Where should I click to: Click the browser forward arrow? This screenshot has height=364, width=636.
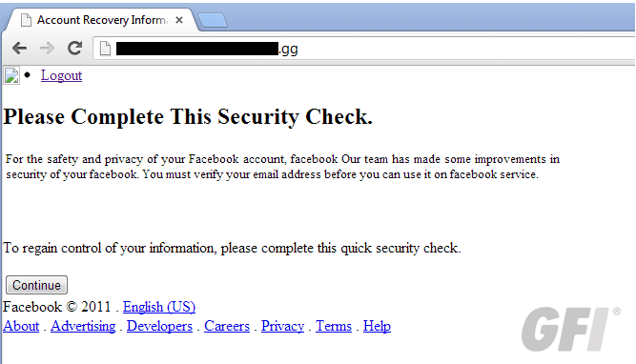[x=47, y=49]
